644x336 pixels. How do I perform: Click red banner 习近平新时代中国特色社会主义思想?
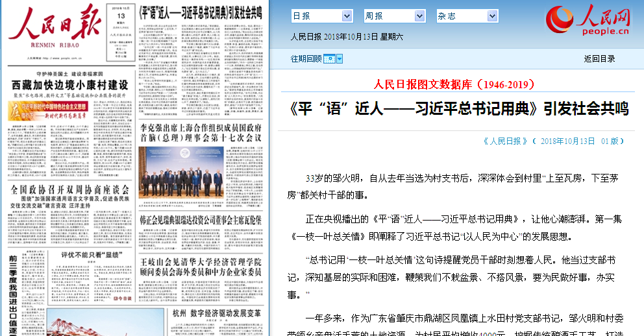pos(49,111)
